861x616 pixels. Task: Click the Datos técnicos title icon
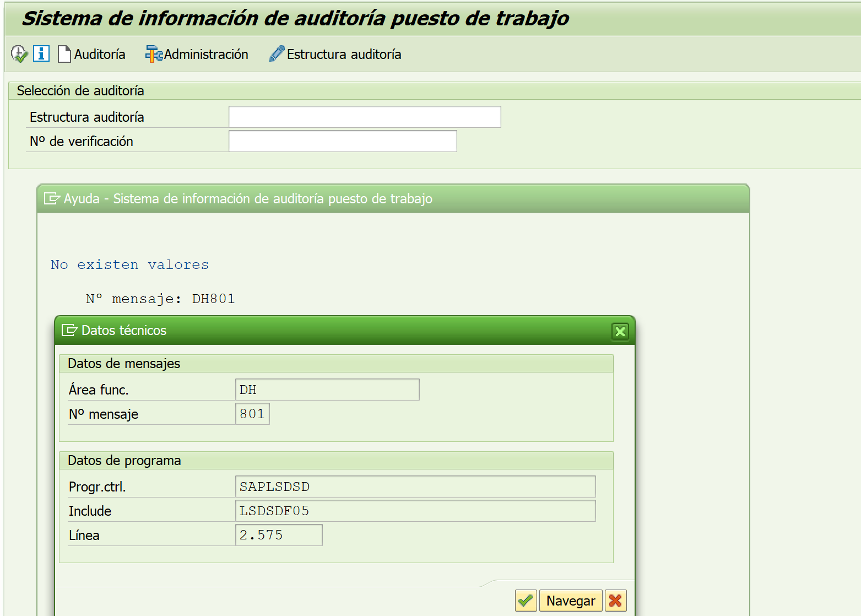click(69, 330)
